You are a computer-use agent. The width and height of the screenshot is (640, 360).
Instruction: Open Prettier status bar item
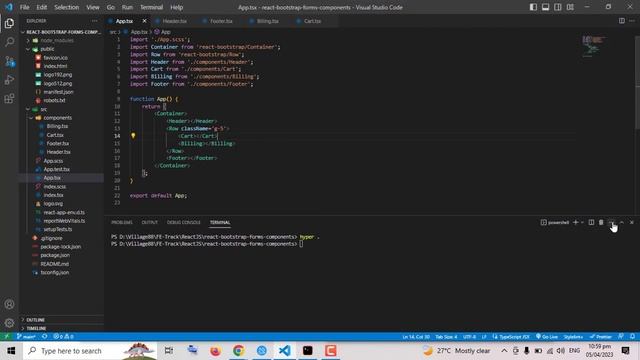tap(601, 336)
